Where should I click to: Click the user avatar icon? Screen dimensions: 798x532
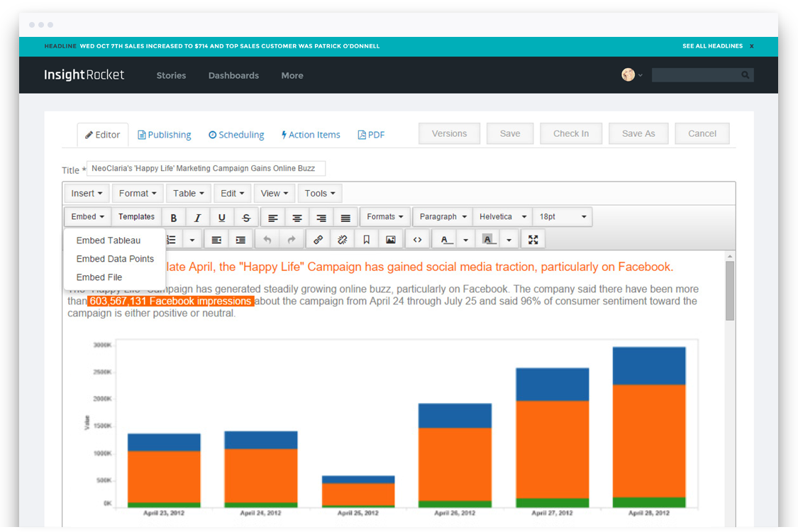pyautogui.click(x=628, y=75)
